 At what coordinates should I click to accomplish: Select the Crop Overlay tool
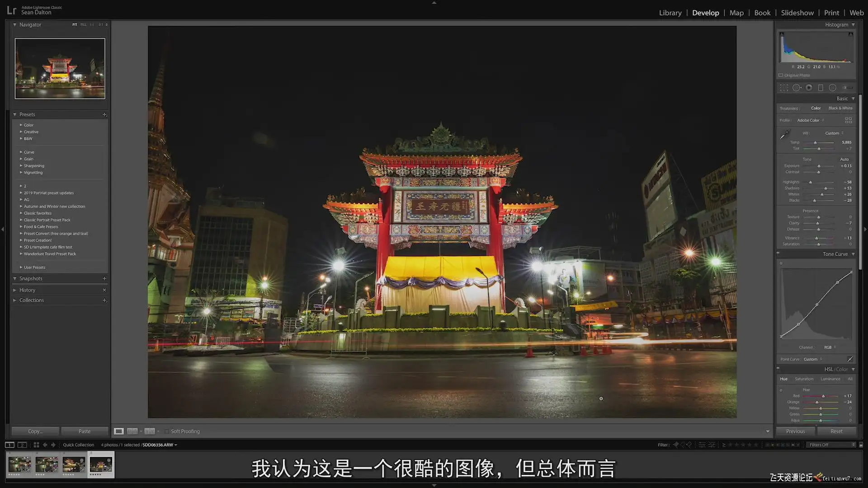point(784,88)
